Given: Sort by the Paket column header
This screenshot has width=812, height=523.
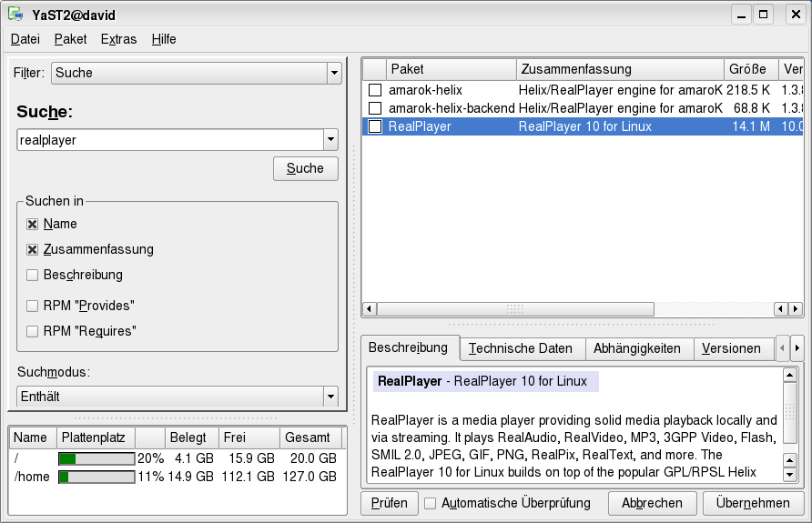Looking at the screenshot, I should pos(451,69).
